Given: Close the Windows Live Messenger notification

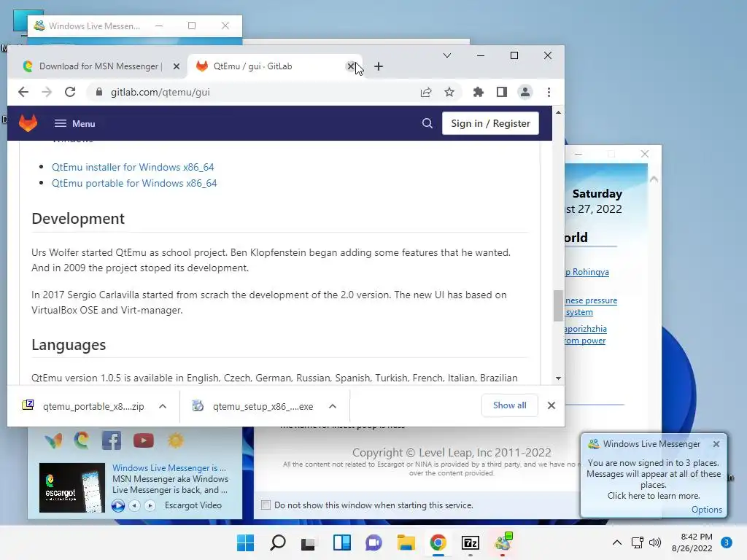Looking at the screenshot, I should (716, 444).
